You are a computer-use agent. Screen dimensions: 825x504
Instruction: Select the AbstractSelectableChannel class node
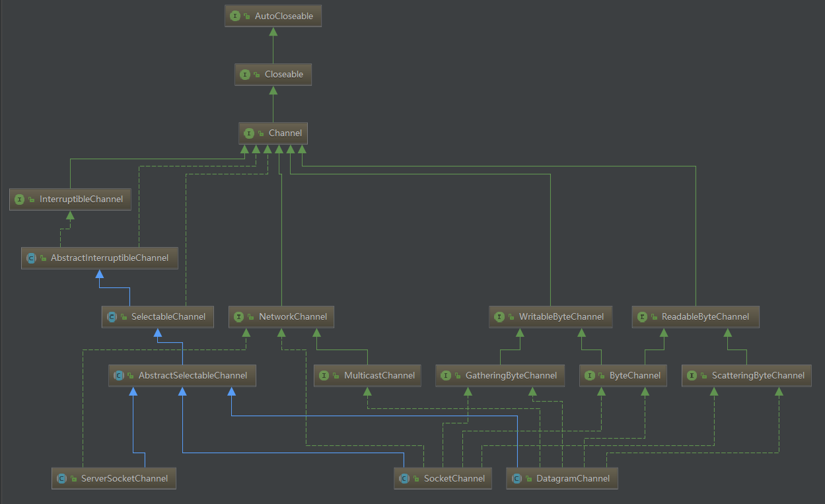(192, 376)
